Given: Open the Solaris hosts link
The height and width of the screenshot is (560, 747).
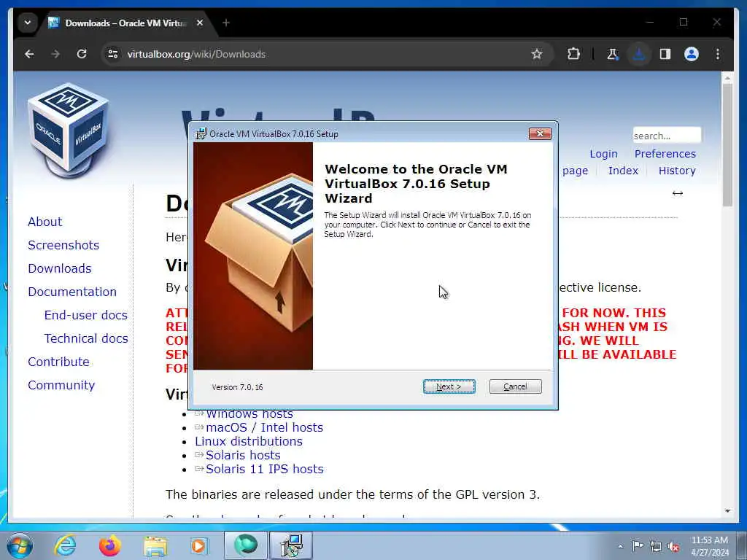Looking at the screenshot, I should (243, 455).
